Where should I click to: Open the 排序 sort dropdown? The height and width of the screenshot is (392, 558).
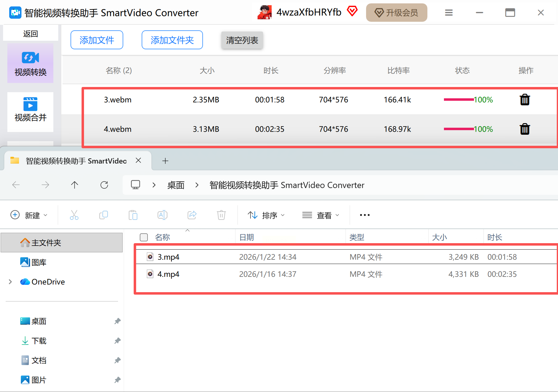[x=266, y=215]
